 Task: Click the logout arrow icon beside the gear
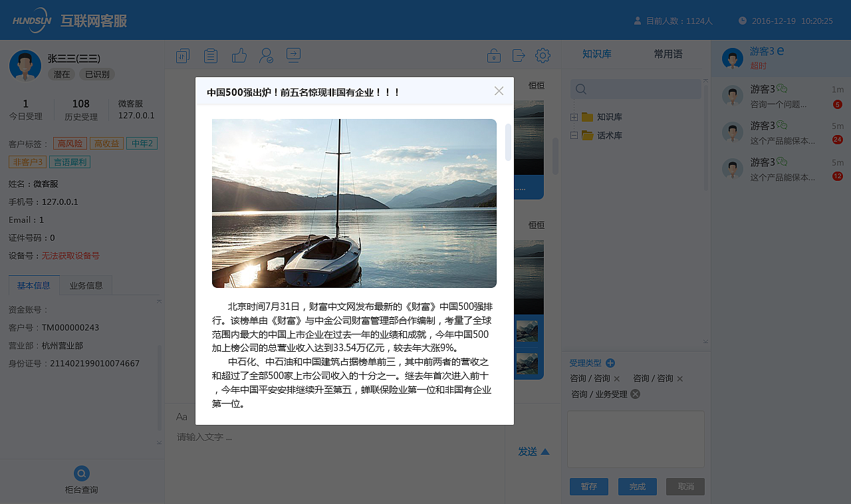pyautogui.click(x=519, y=56)
